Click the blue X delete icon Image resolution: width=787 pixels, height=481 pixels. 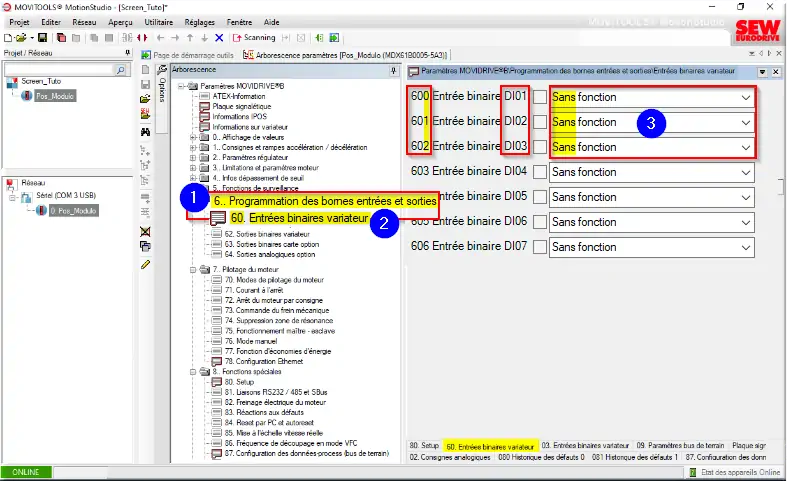[x=219, y=38]
